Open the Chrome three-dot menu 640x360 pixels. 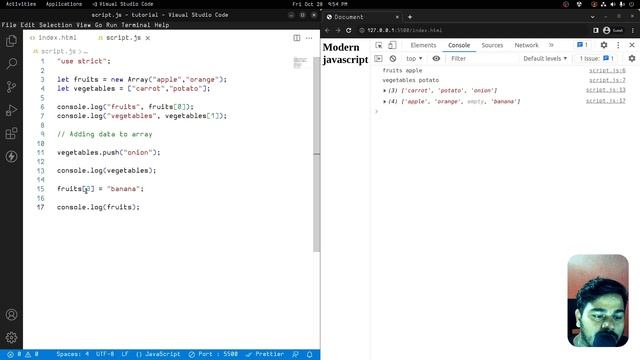click(633, 31)
